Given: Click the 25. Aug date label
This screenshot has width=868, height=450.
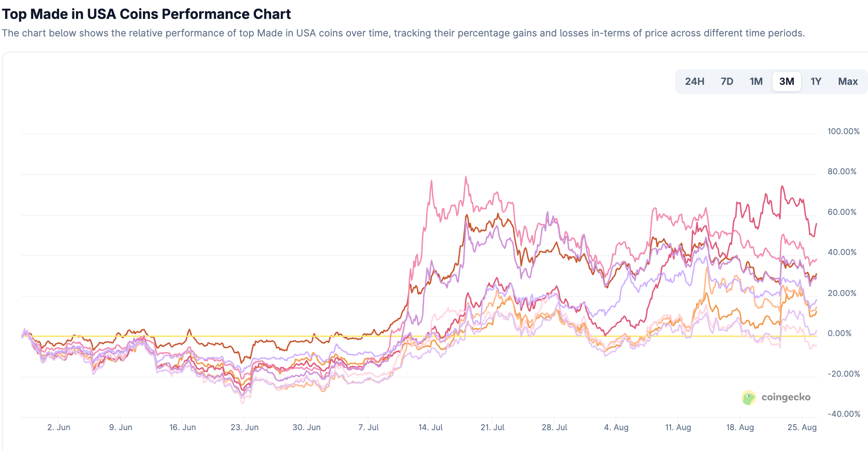Looking at the screenshot, I should click(802, 427).
